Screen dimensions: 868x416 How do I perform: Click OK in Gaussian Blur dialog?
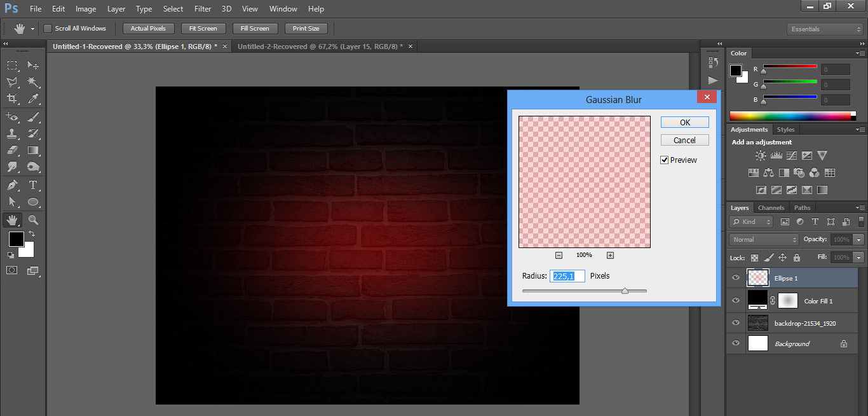[x=684, y=123]
